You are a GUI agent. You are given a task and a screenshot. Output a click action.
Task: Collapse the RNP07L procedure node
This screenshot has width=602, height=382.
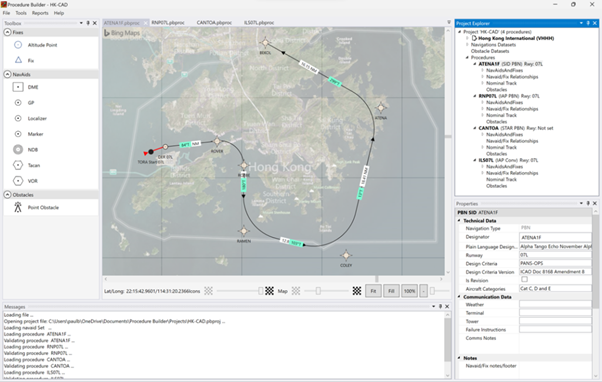click(475, 96)
